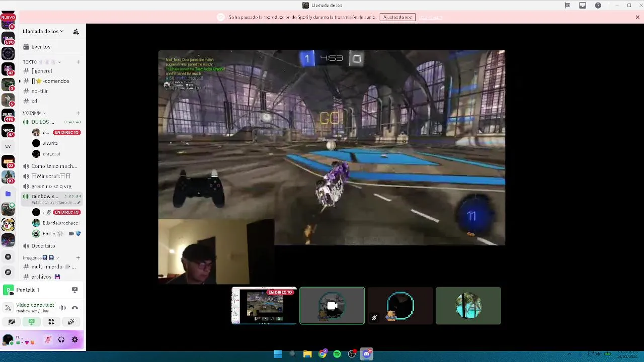
Task: Unmute the microphone
Action: (x=48, y=340)
